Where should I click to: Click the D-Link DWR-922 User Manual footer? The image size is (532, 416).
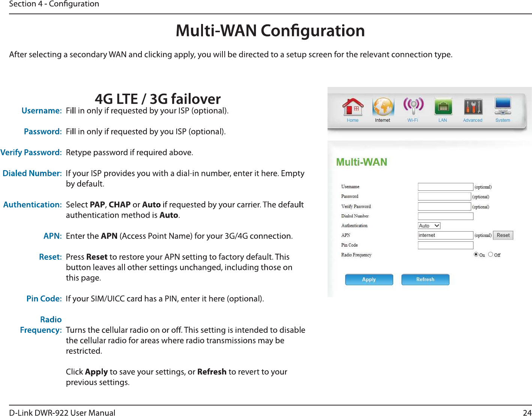tap(62, 412)
